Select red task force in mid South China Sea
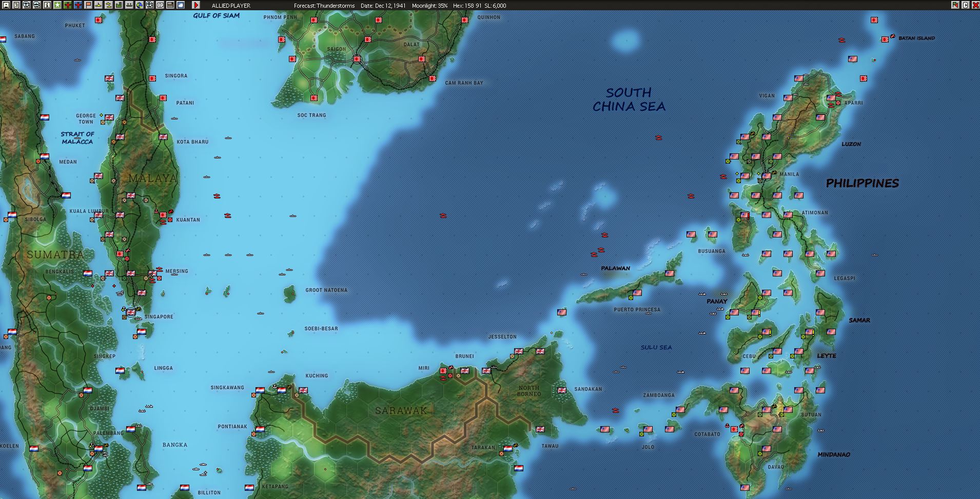980x499 pixels. [x=443, y=216]
